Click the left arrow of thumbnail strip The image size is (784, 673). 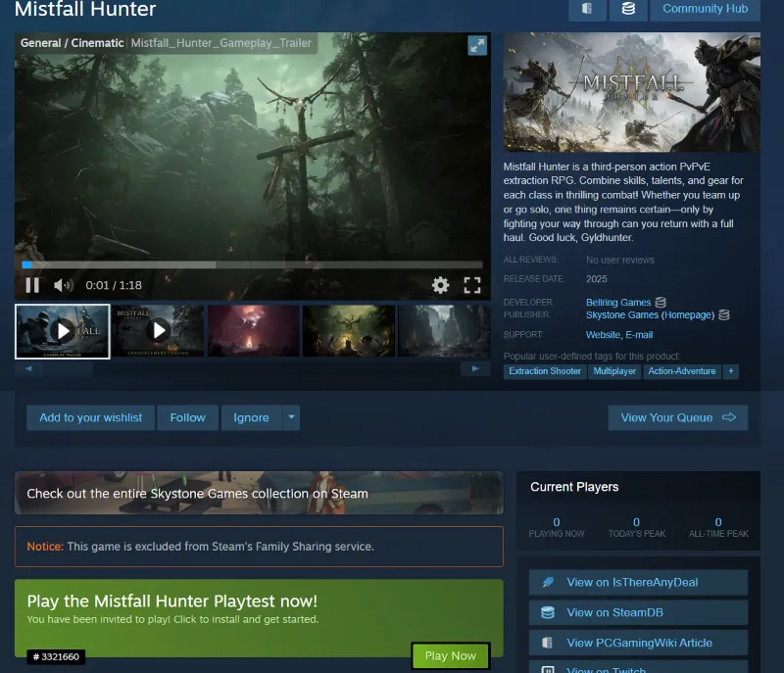pos(28,368)
